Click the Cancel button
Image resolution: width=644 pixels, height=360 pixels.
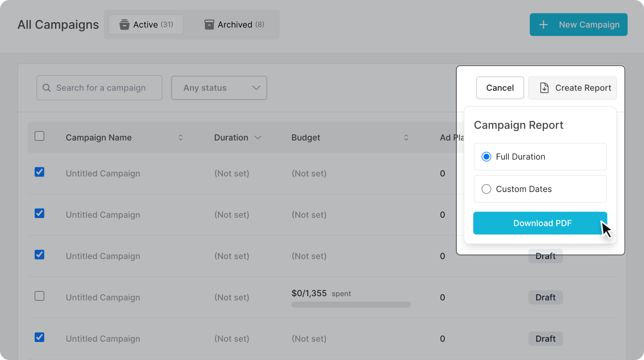click(500, 88)
